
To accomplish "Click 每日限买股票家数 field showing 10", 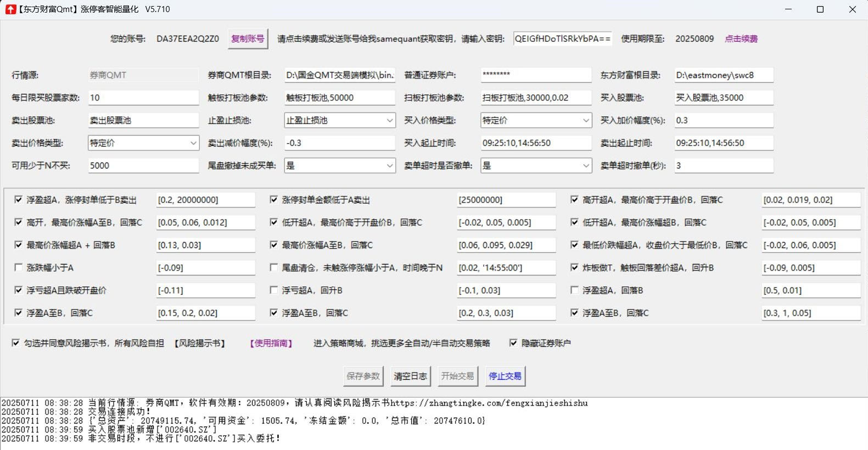I will [143, 98].
